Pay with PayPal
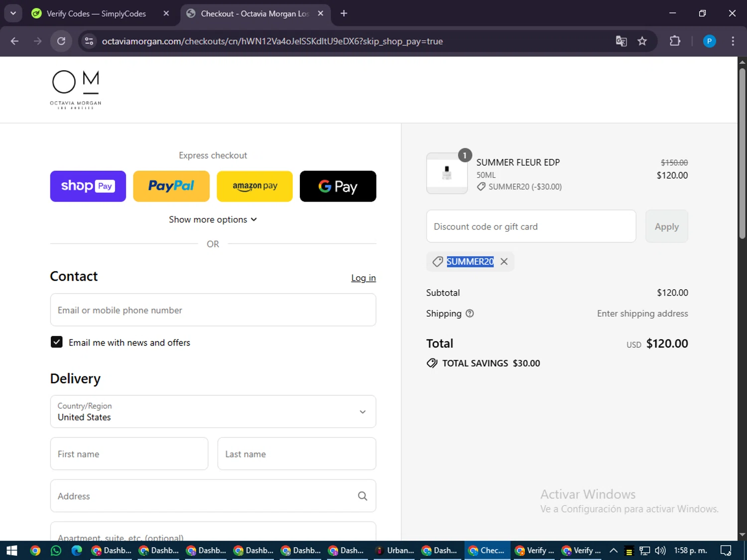The height and width of the screenshot is (560, 747). point(171,186)
